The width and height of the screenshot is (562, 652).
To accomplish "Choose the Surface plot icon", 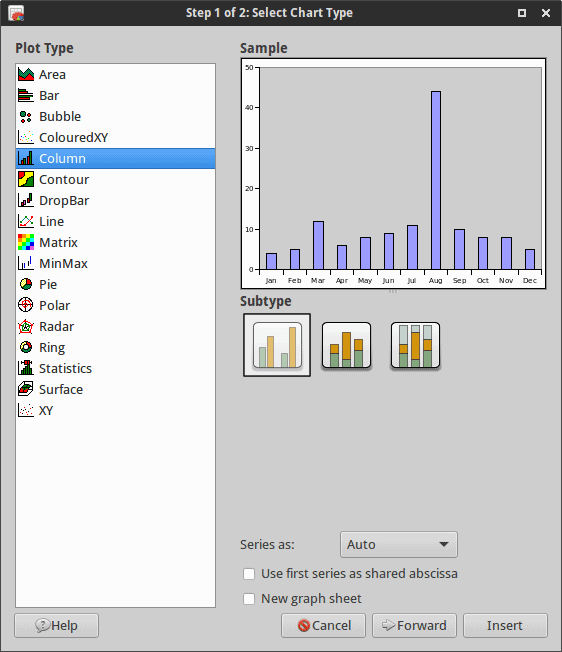I will click(x=26, y=389).
